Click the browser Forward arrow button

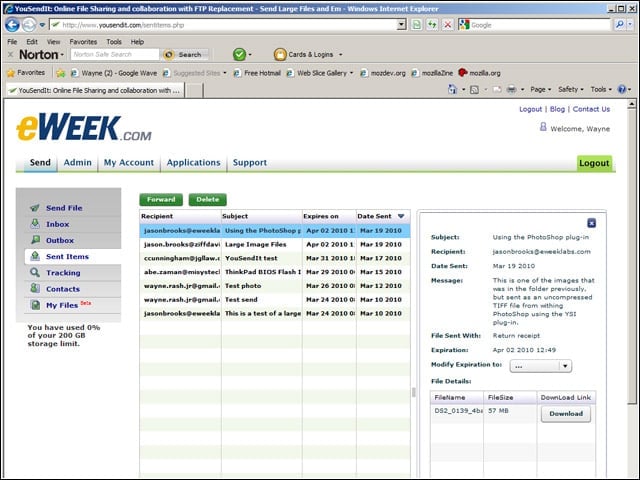point(29,25)
